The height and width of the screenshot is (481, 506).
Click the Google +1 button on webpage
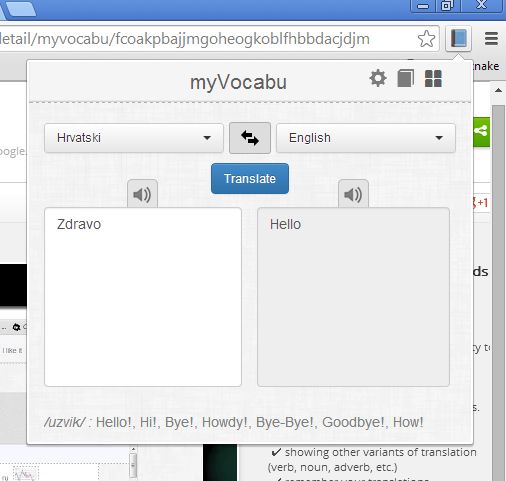click(x=480, y=203)
